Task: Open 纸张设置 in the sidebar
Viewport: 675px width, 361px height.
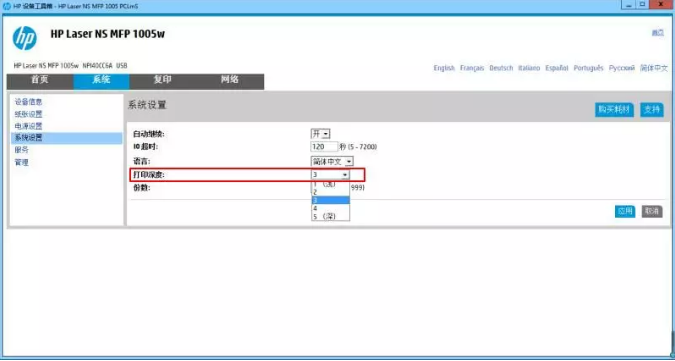Action: (28, 114)
